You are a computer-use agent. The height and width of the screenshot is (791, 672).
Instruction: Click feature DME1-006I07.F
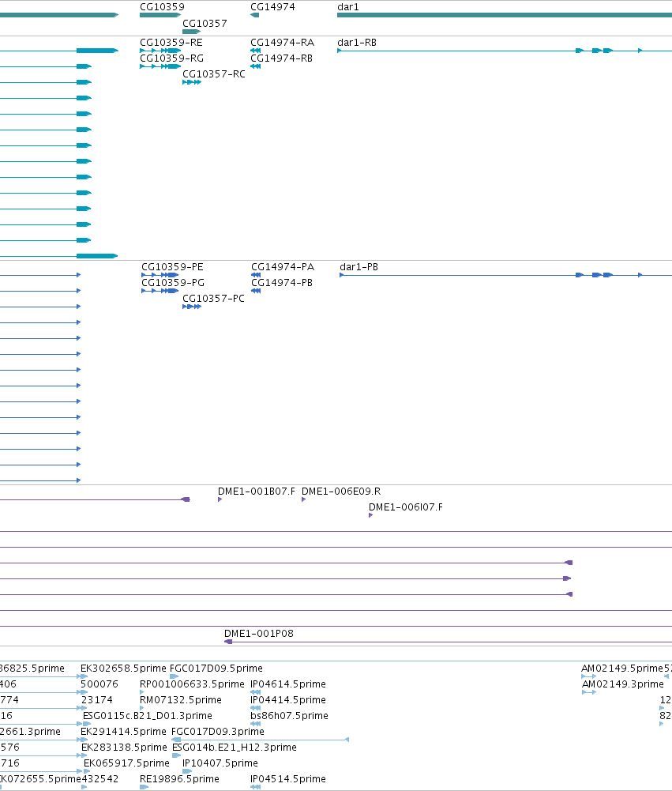click(x=370, y=515)
